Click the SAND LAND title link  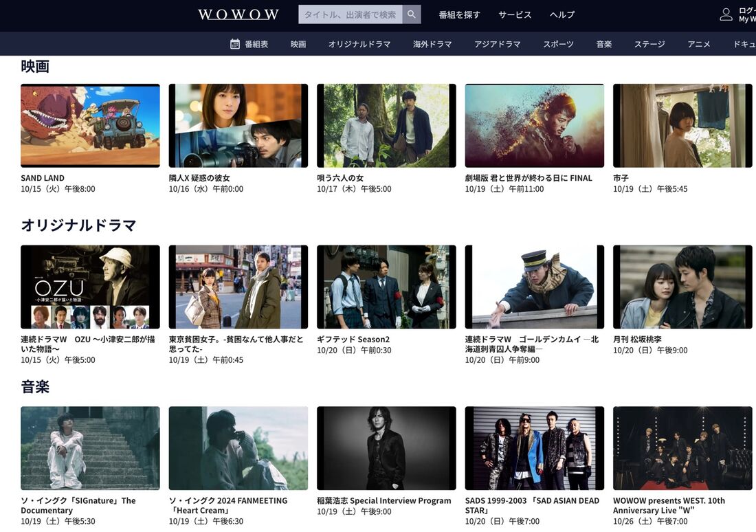click(43, 178)
